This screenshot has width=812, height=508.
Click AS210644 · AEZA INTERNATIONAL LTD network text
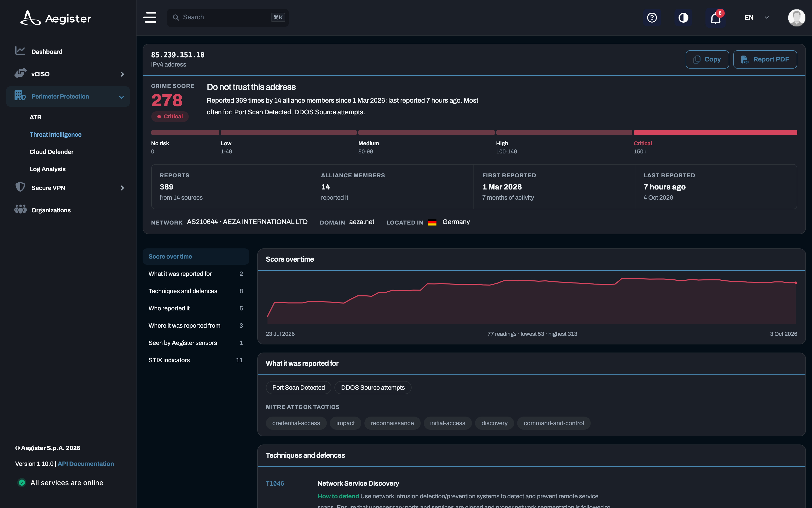(247, 222)
